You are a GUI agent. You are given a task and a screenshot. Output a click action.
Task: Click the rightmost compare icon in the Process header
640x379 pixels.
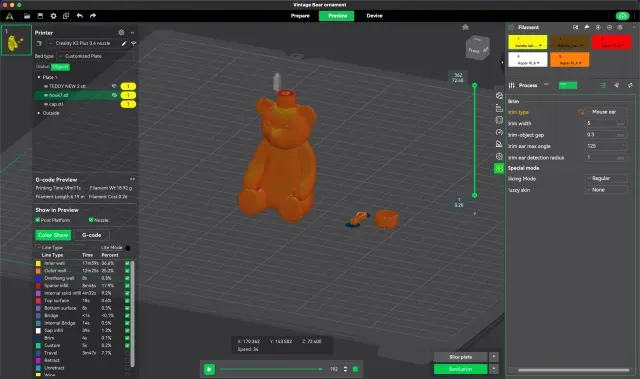tap(630, 85)
